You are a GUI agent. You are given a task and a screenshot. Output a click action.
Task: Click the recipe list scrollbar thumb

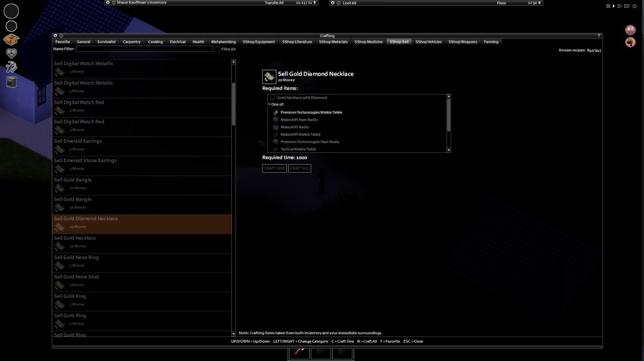233,104
